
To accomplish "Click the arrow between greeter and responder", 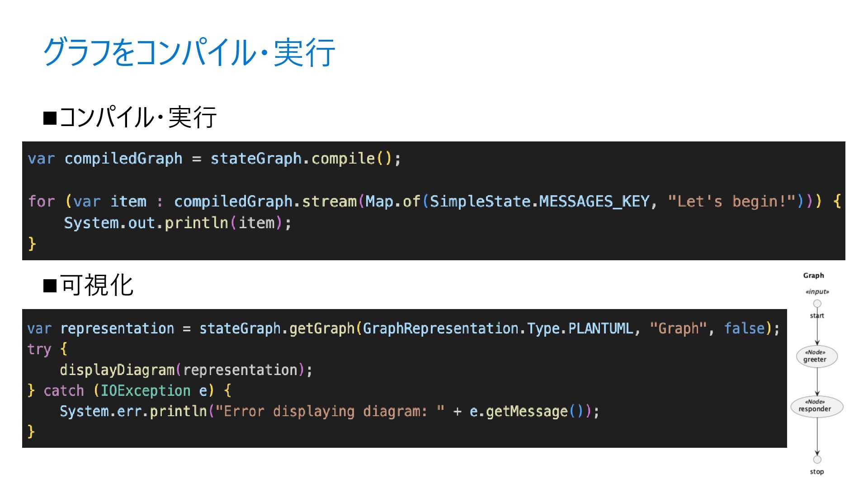I will pyautogui.click(x=817, y=382).
